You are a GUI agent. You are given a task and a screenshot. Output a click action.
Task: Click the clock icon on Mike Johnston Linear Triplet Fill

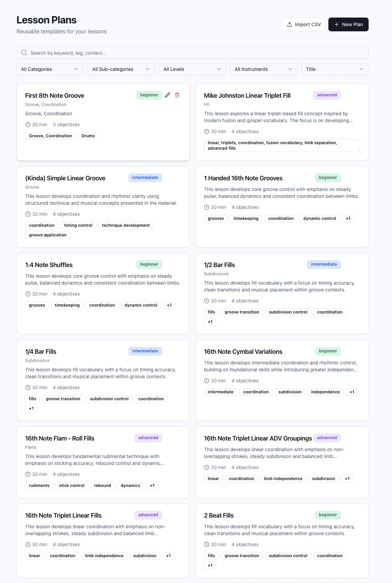[207, 131]
